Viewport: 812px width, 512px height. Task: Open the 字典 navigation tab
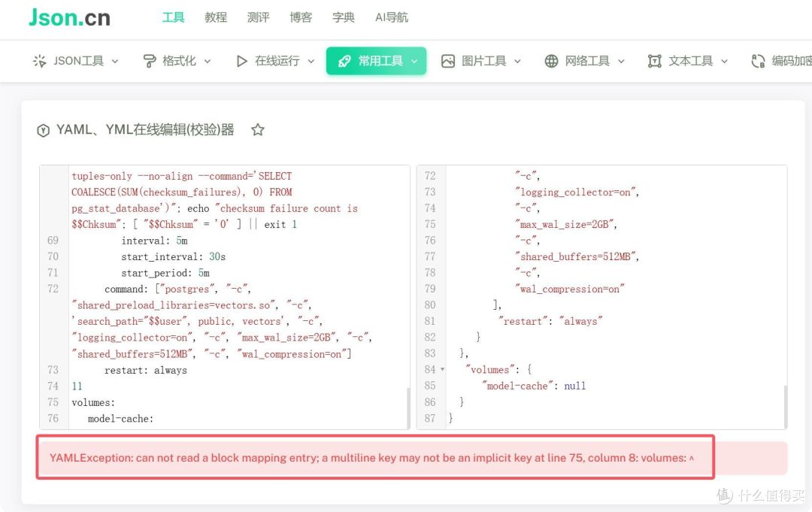(x=343, y=17)
